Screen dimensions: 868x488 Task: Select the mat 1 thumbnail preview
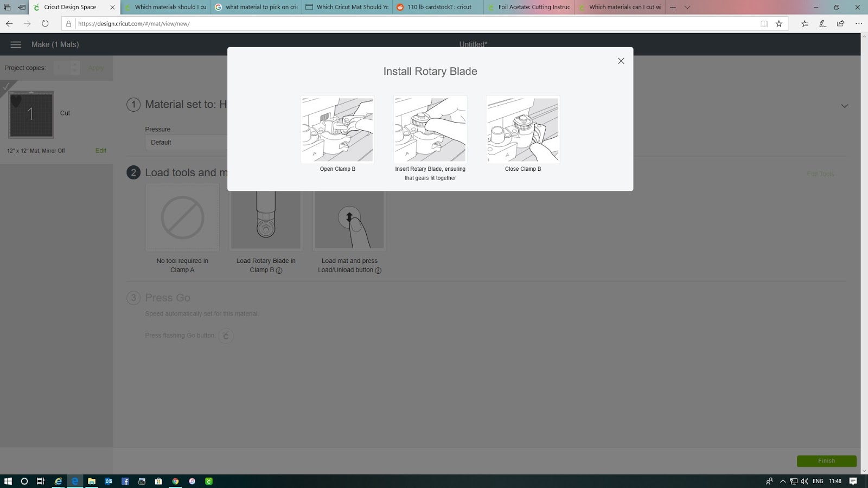coord(31,114)
